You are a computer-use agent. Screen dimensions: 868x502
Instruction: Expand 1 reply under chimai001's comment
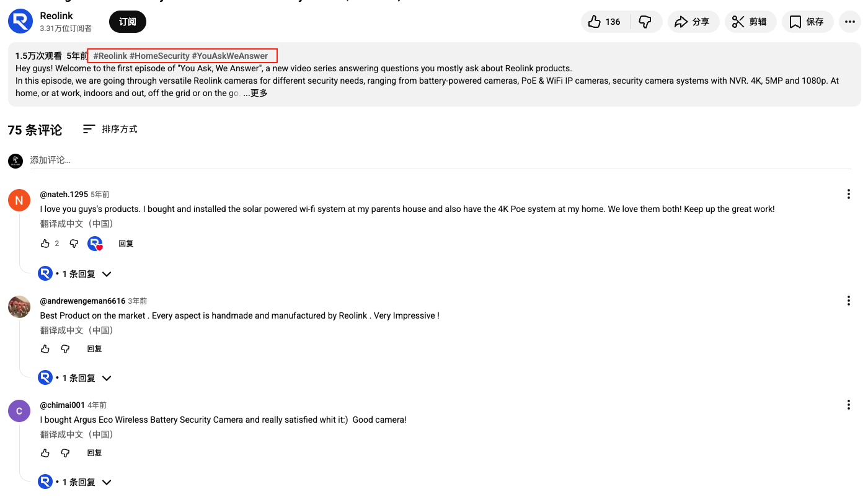(75, 482)
